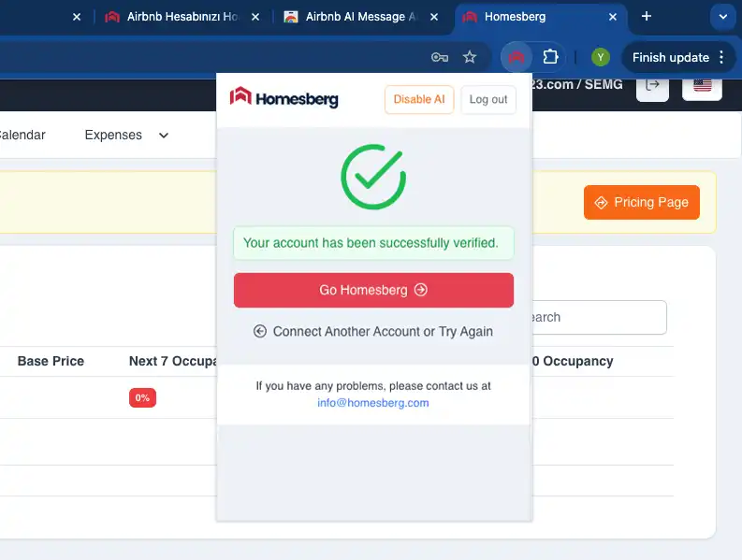Click the green Y profile avatar
Viewport: 742px width, 560px height.
(x=601, y=57)
